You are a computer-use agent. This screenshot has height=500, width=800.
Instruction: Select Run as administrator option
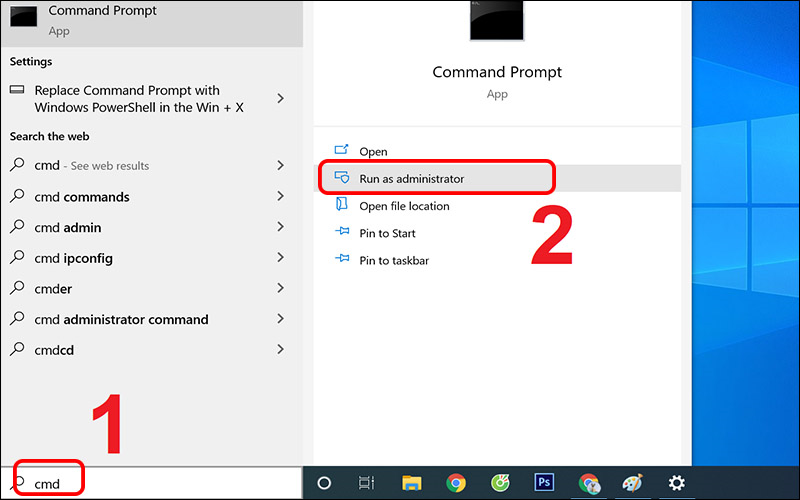(x=411, y=178)
